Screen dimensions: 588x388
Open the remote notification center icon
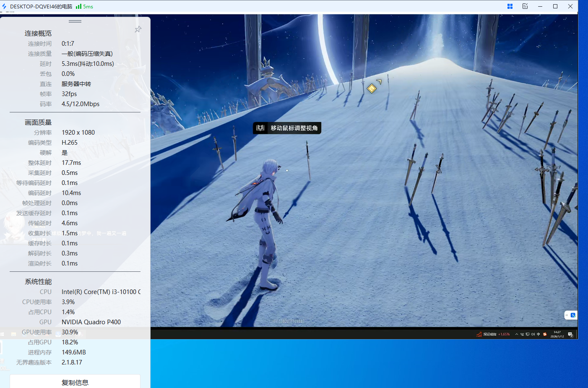(570, 334)
